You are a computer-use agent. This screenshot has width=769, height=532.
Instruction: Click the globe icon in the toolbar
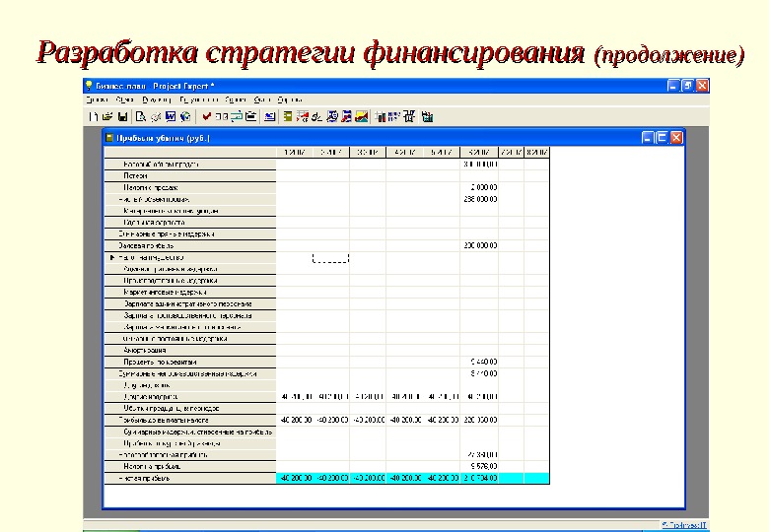click(185, 116)
